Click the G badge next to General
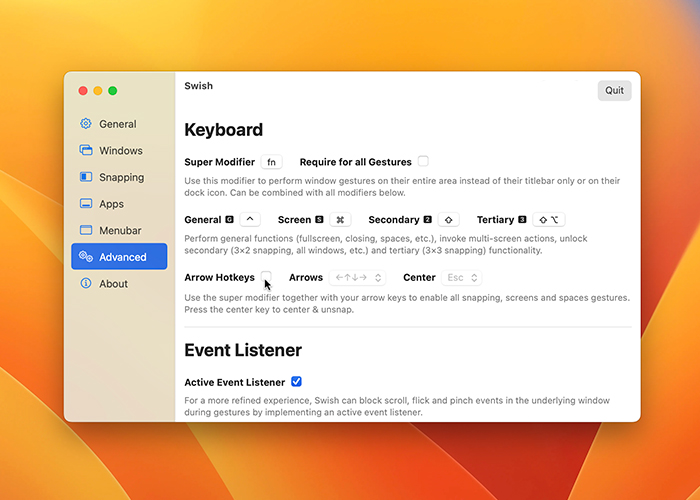Viewport: 700px width, 500px height. [x=229, y=219]
